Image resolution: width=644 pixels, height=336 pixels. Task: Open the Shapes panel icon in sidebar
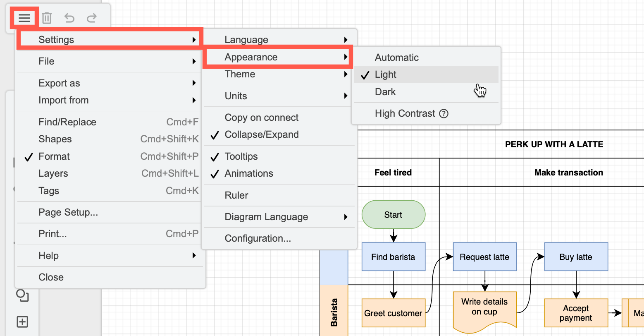(23, 296)
